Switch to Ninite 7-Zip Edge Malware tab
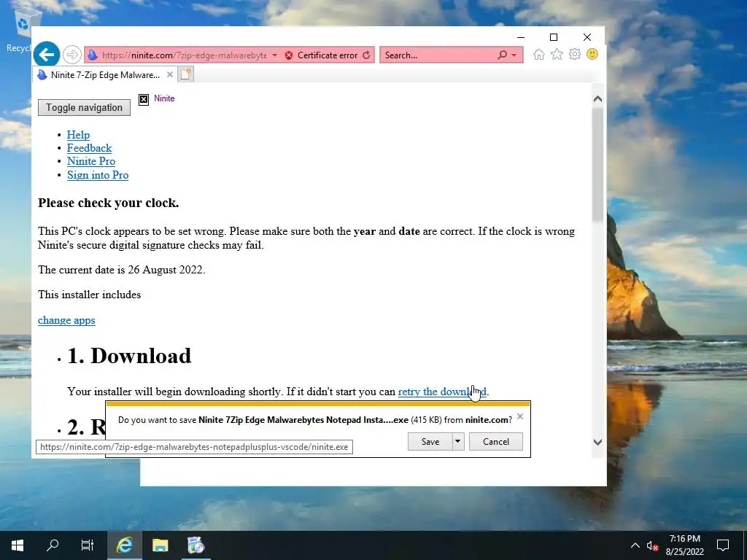This screenshot has width=747, height=560. 105,75
